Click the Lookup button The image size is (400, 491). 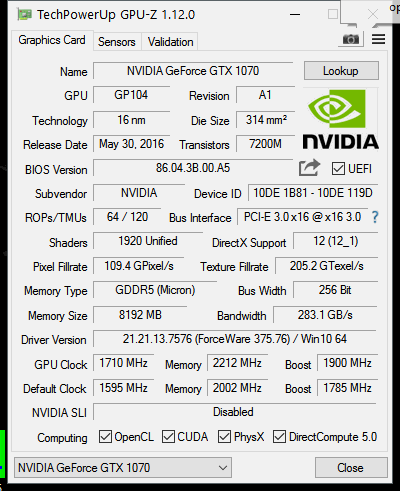(341, 71)
